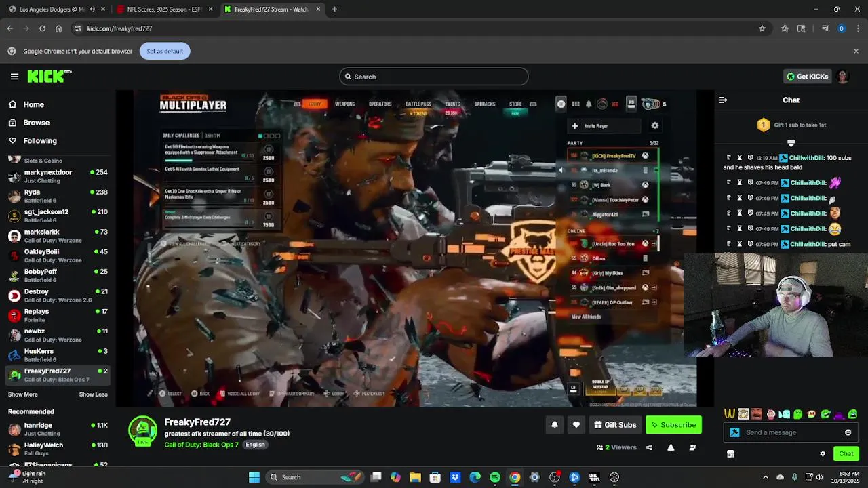The image size is (868, 488).
Task: Follow the channel with heart button
Action: [576, 425]
